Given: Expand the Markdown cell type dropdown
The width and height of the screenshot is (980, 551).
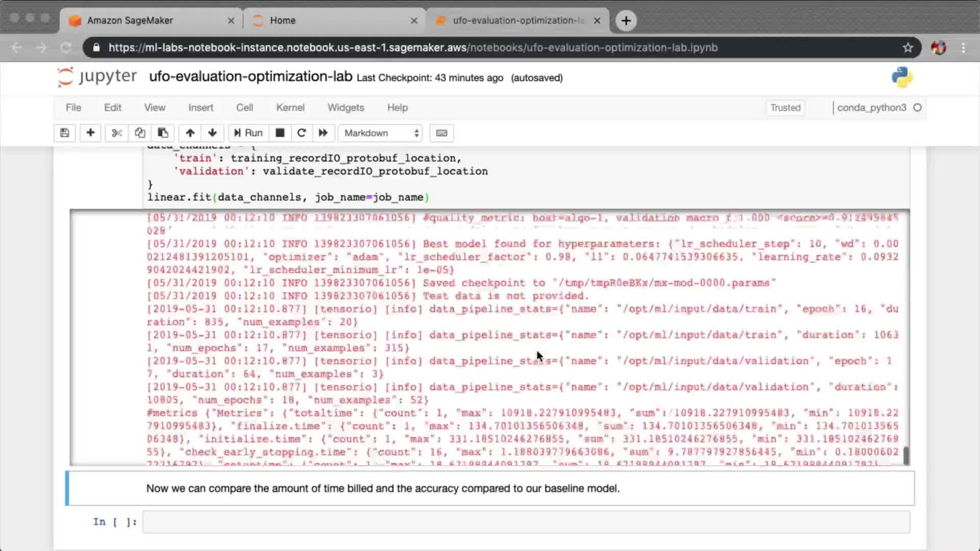Looking at the screenshot, I should coord(381,133).
